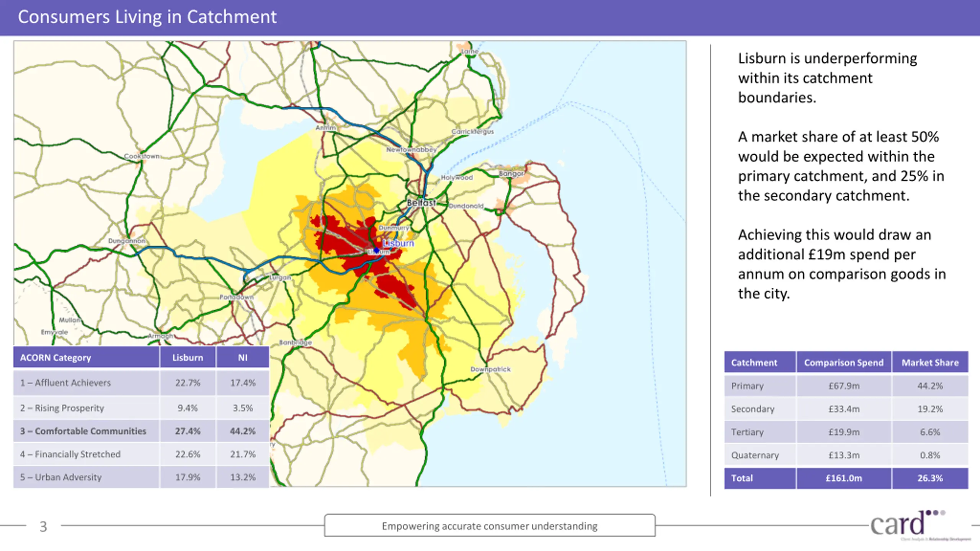980x551 pixels.
Task: Click the Comparison Spend column header
Action: point(844,362)
